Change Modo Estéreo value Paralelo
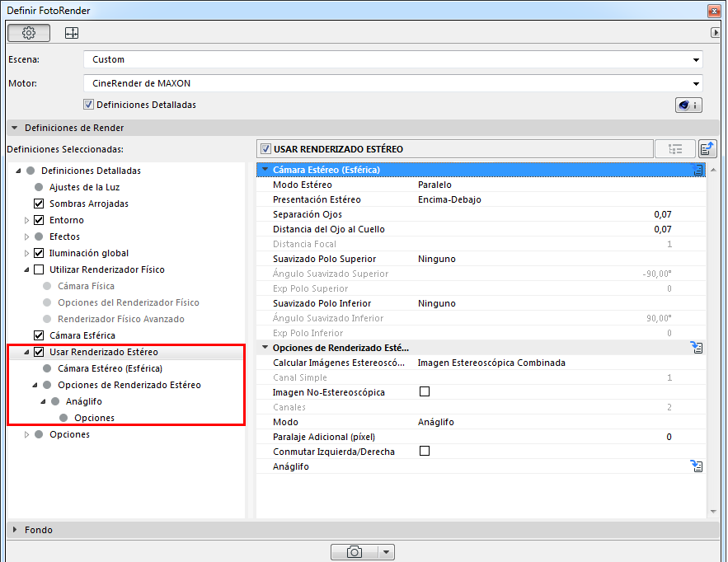Viewport: 728px width, 562px height. click(x=434, y=185)
